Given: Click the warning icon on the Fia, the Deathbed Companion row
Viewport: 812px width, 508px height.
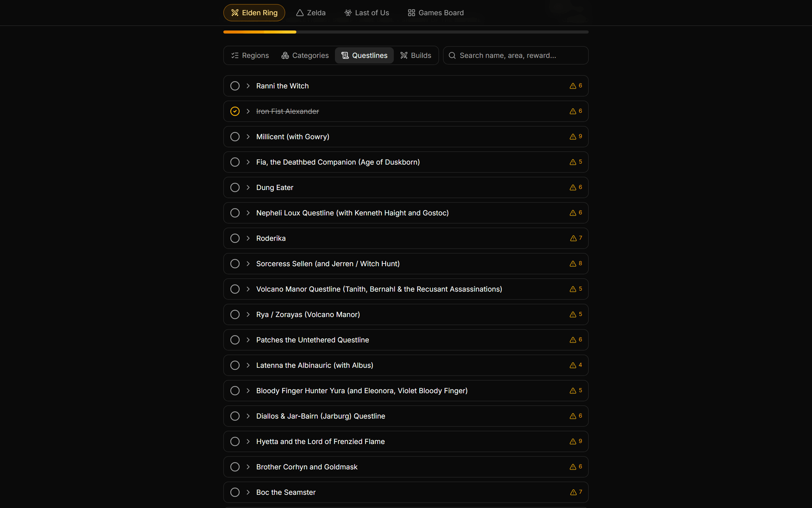Looking at the screenshot, I should 573,162.
